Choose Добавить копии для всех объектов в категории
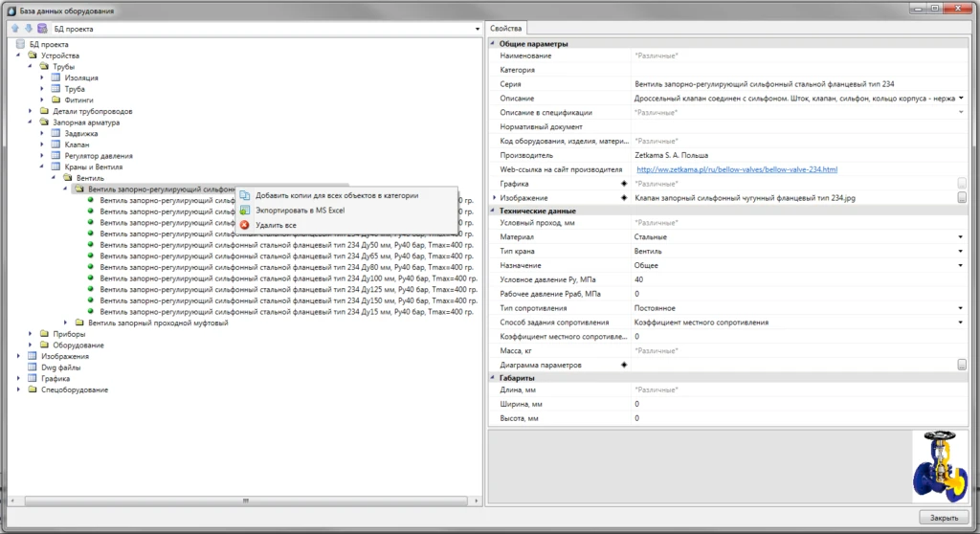The width and height of the screenshot is (980, 534). (x=336, y=195)
